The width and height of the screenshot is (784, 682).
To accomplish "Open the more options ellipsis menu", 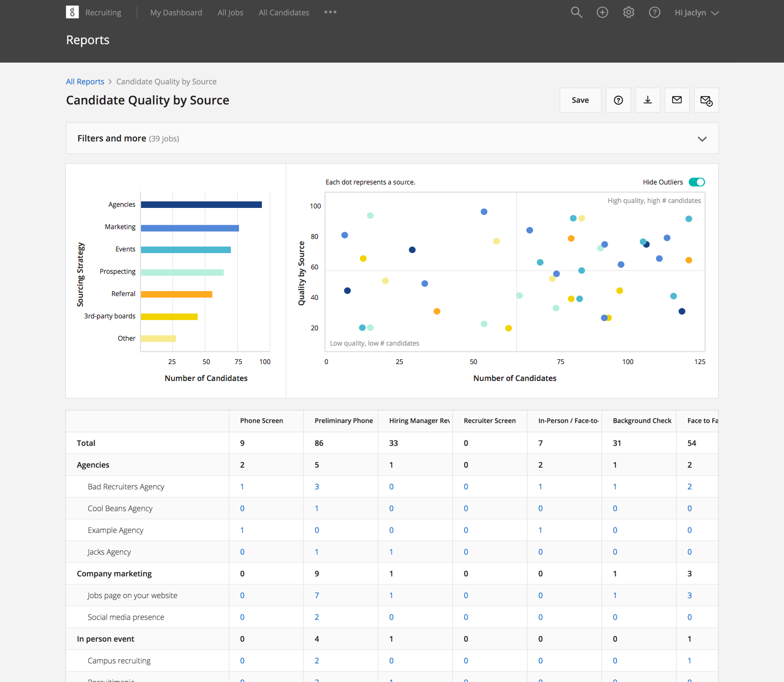I will (x=330, y=12).
